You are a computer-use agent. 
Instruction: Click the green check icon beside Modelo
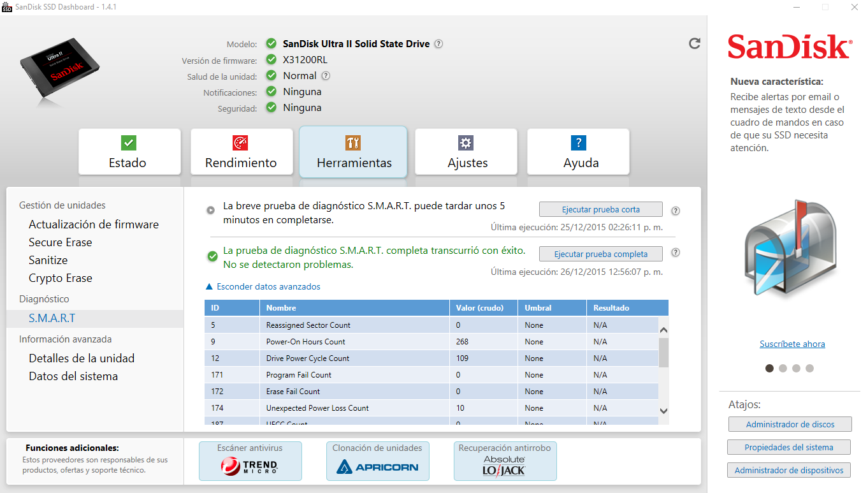pos(271,44)
